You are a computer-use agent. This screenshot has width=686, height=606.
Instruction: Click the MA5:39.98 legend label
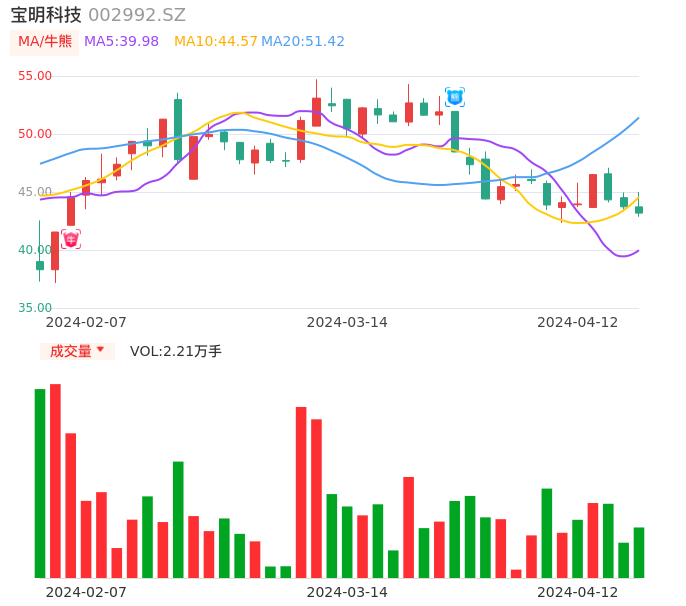click(x=121, y=42)
